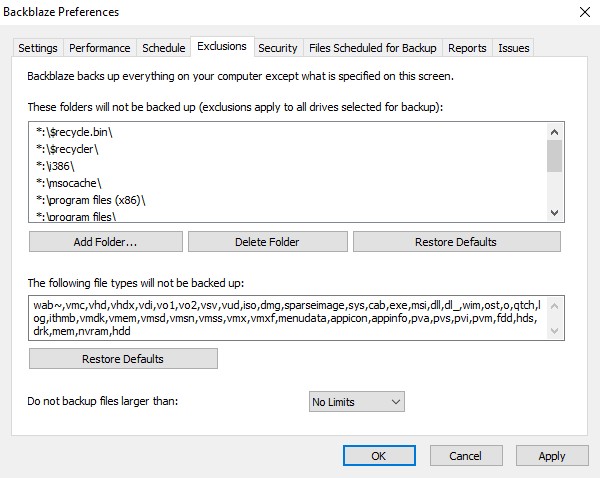Switch to the Settings tab
Image resolution: width=600 pixels, height=478 pixels.
(38, 48)
